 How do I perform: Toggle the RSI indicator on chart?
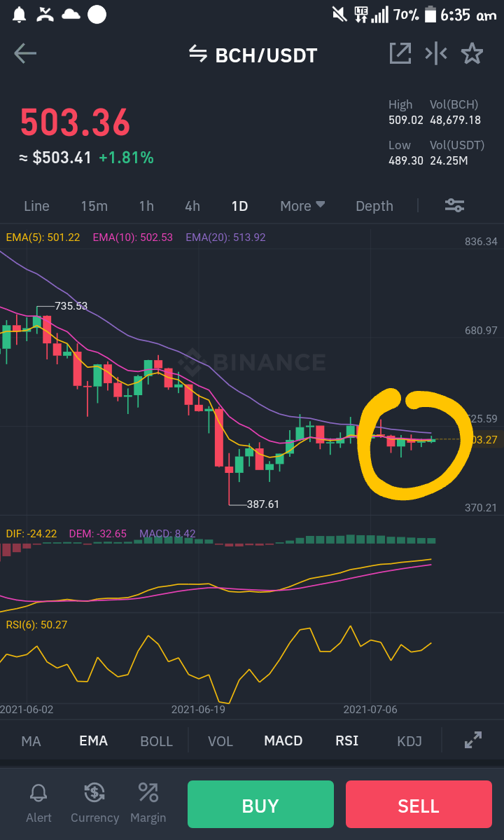coord(346,741)
